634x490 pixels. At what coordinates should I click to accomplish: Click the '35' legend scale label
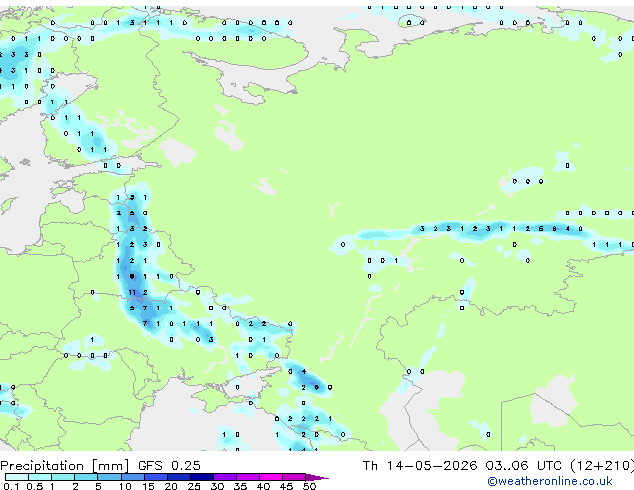tap(240, 486)
